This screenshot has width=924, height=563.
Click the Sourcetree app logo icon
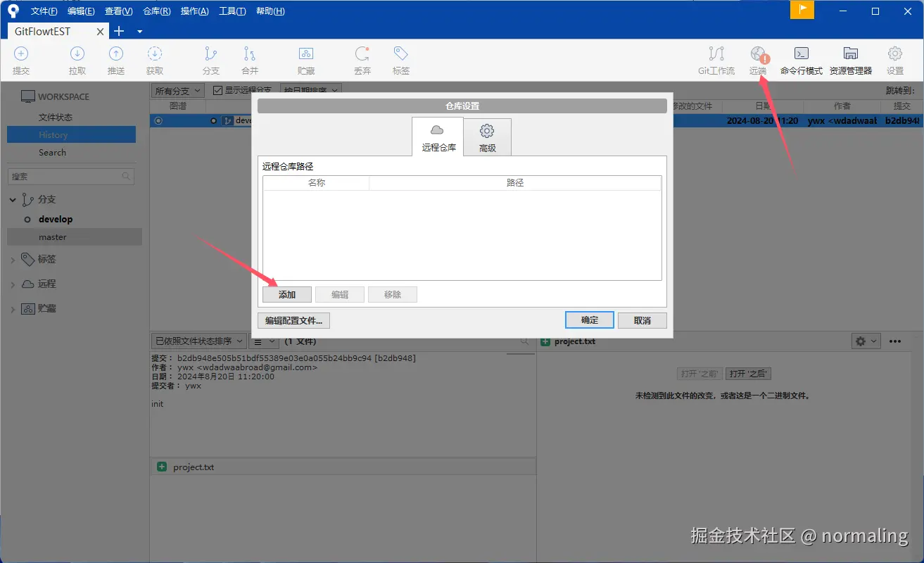(x=13, y=11)
